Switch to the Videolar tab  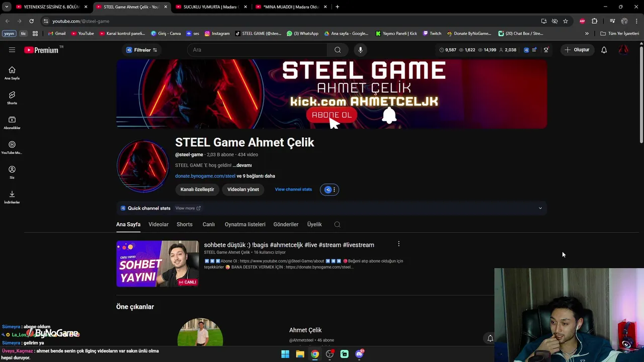click(158, 224)
